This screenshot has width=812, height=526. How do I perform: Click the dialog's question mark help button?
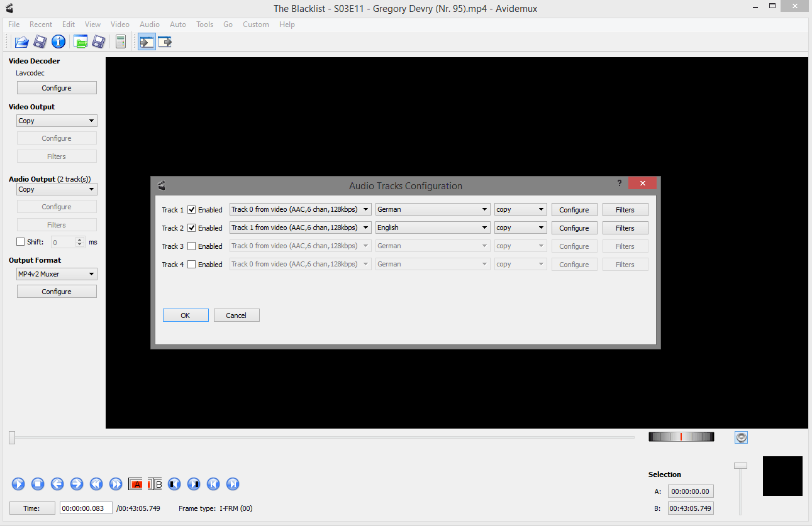[620, 183]
